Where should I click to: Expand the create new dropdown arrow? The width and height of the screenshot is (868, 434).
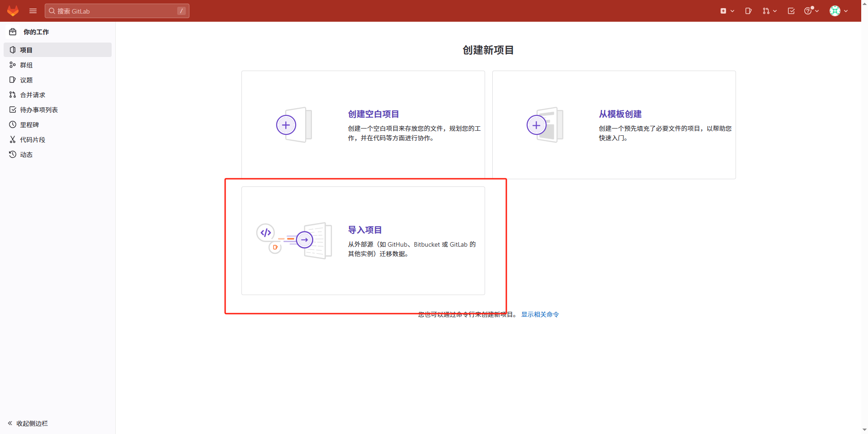coord(732,11)
